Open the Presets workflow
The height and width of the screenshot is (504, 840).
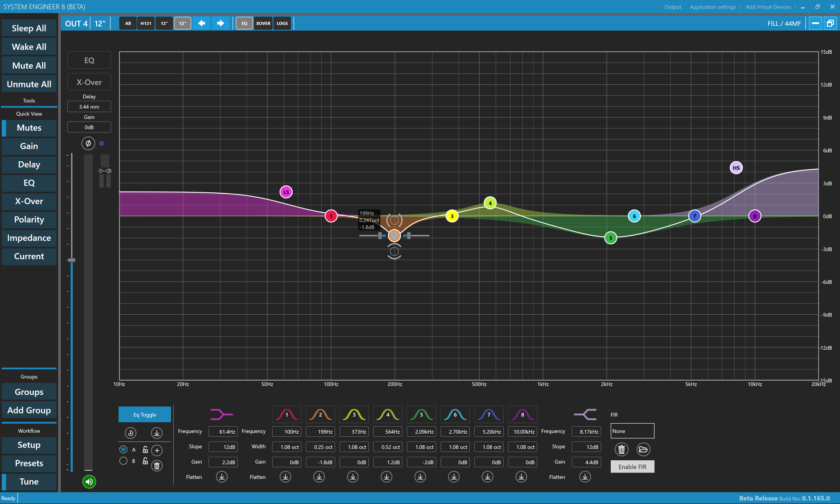pos(29,463)
